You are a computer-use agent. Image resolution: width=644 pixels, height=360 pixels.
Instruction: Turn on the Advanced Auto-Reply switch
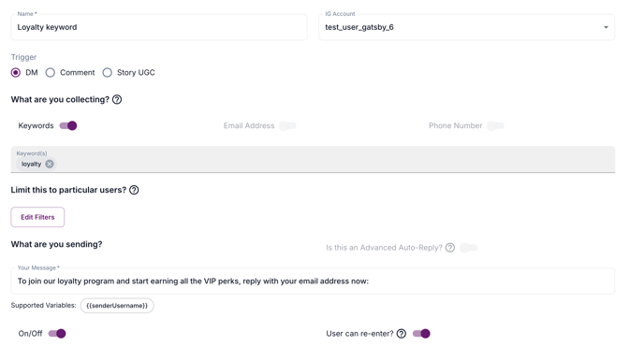pyautogui.click(x=469, y=248)
